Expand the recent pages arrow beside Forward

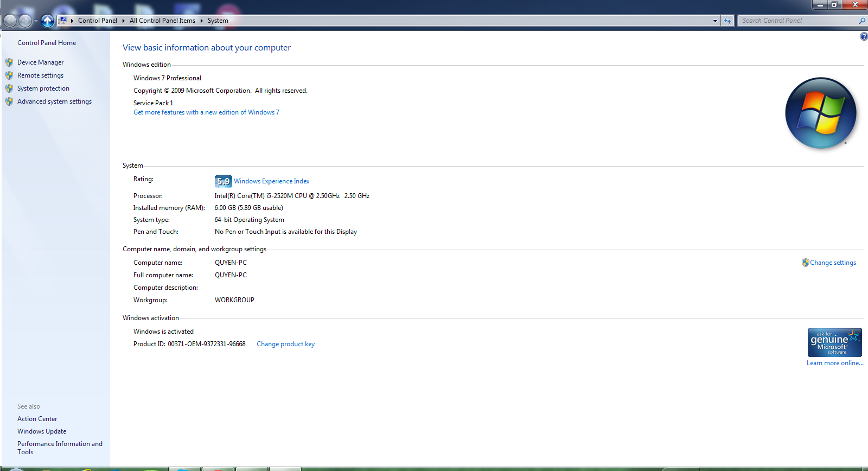(x=36, y=21)
